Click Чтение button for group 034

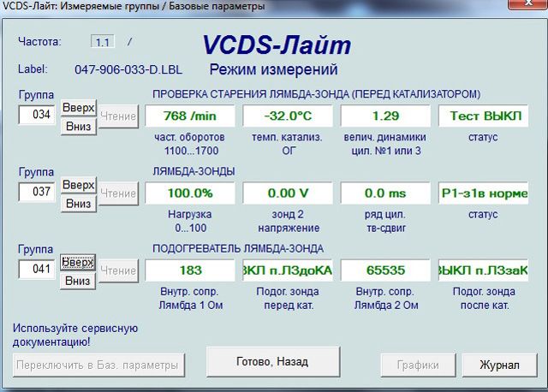[116, 116]
